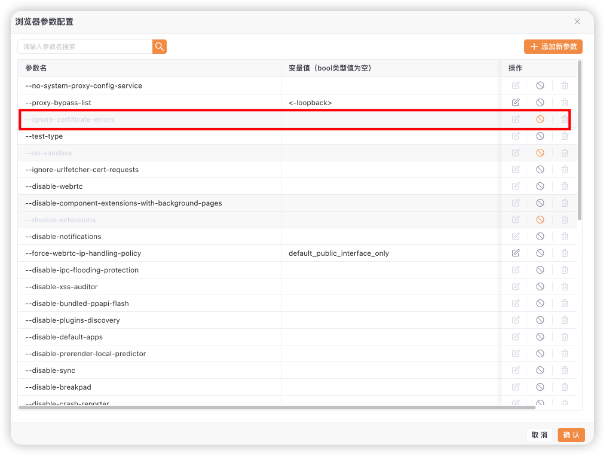Disable the --proxy-bypass-list parameter

pos(540,102)
